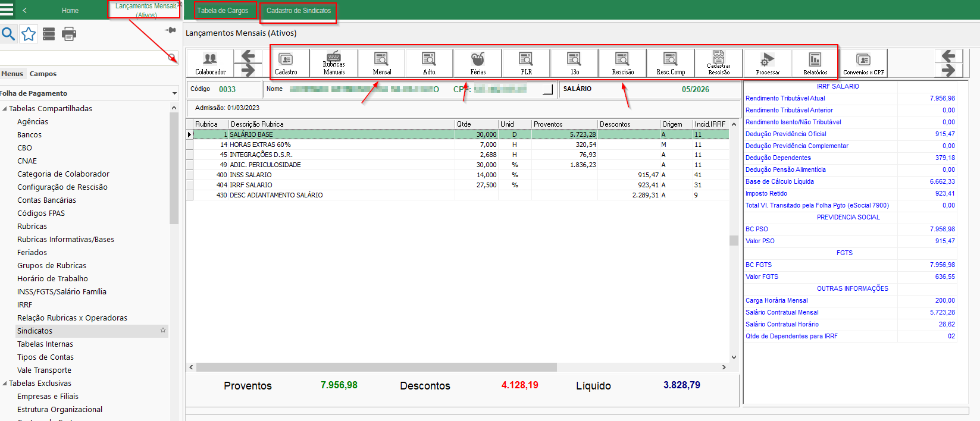980x421 pixels.
Task: Click the favorites star icon
Action: (29, 34)
